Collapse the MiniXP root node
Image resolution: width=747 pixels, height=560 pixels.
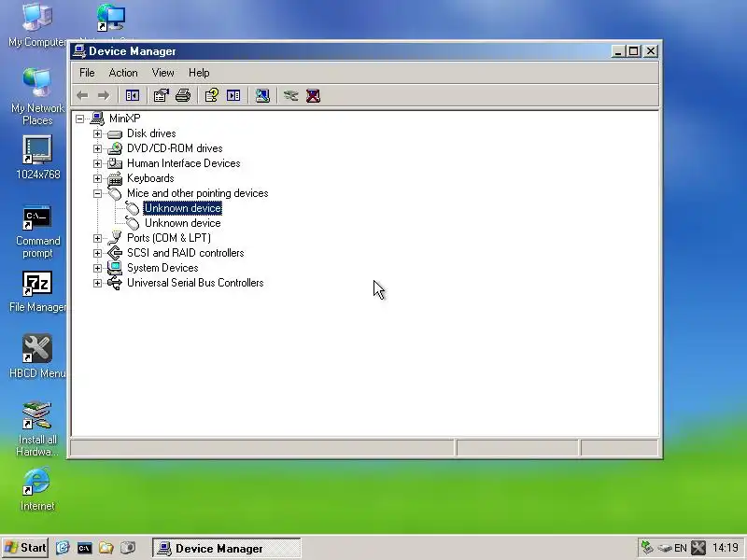coord(80,119)
